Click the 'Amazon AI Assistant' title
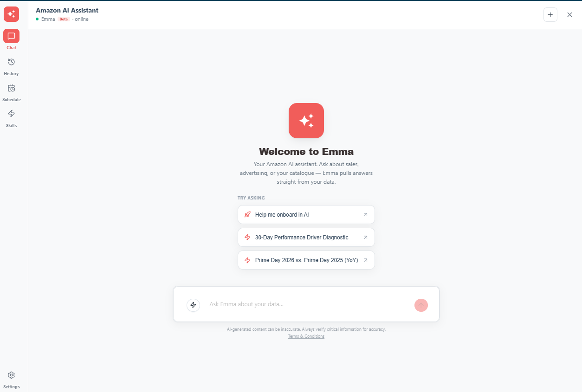 pos(67,10)
